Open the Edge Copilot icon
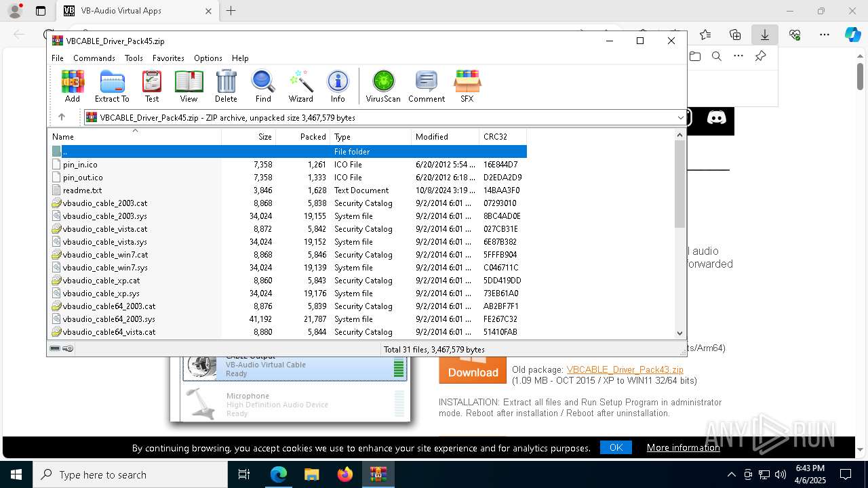 [852, 35]
